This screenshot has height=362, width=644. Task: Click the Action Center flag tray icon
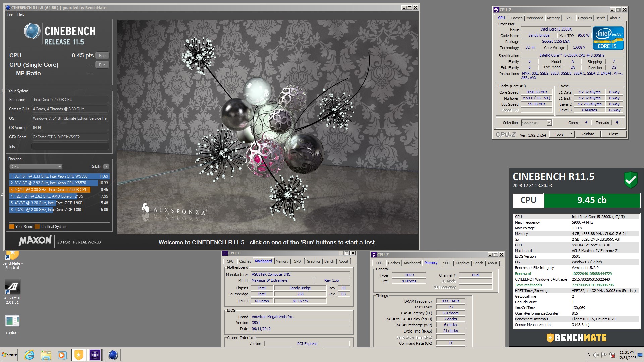(604, 355)
